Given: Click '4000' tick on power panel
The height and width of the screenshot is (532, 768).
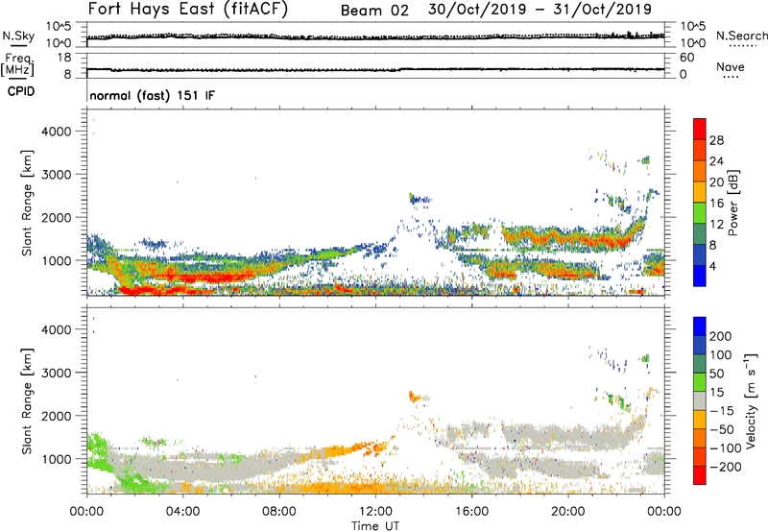Looking at the screenshot, I should coord(57,132).
